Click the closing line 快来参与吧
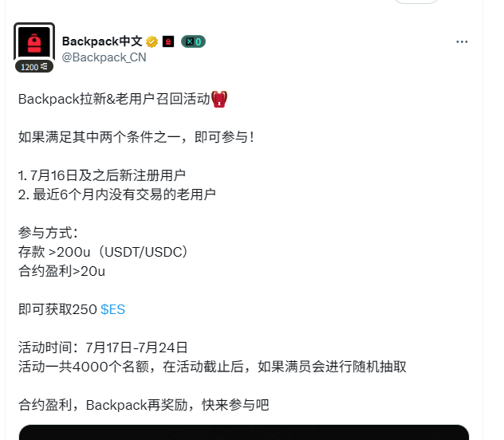The height and width of the screenshot is (440, 504). 144,405
